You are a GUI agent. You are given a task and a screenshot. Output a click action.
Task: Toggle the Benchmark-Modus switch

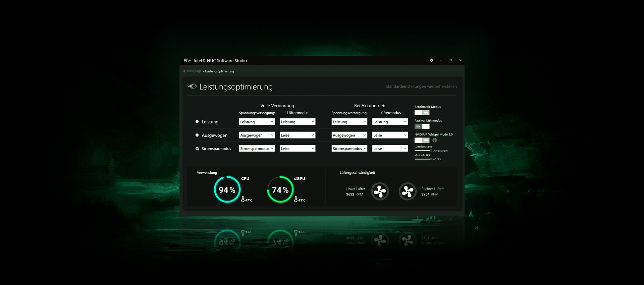[x=422, y=113]
